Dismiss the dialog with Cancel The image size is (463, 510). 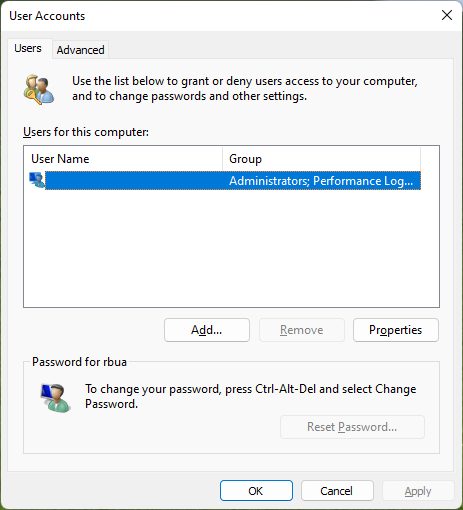[x=337, y=491]
